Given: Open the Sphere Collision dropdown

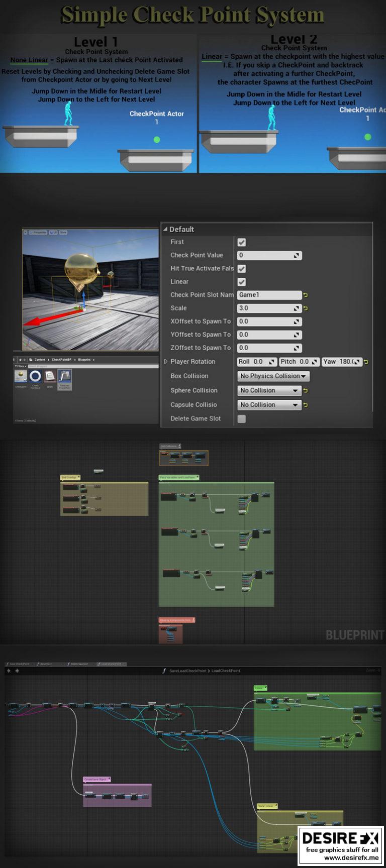Looking at the screenshot, I should coord(269,390).
